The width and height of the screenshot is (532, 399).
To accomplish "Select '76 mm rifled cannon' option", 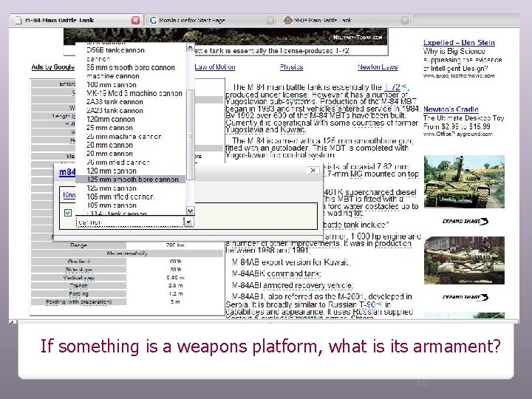I will coord(118,162).
